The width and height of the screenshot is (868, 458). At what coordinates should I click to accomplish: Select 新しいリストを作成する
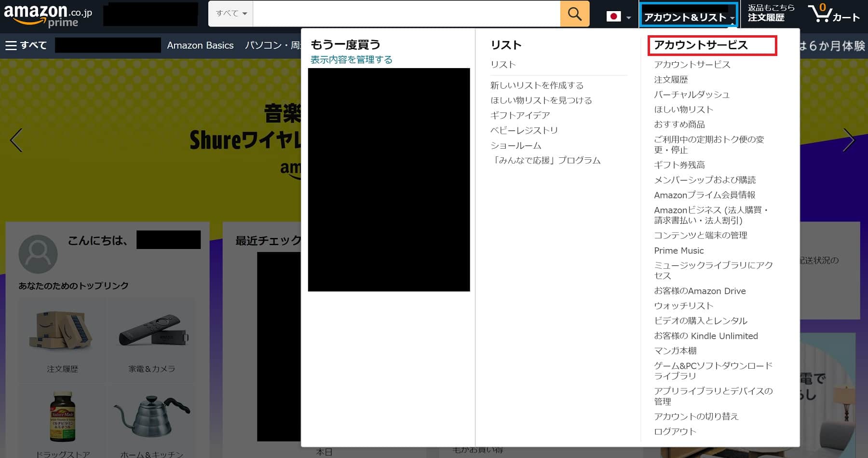pos(537,85)
